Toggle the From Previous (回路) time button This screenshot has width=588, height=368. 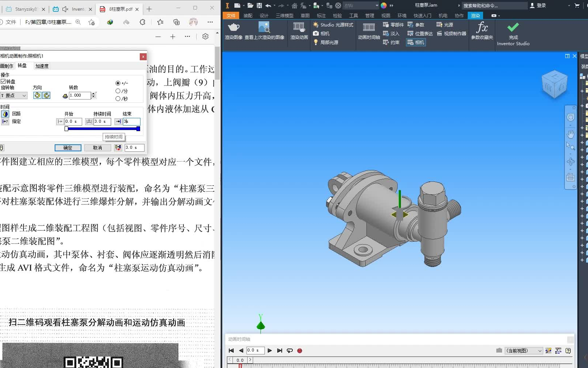[5, 114]
